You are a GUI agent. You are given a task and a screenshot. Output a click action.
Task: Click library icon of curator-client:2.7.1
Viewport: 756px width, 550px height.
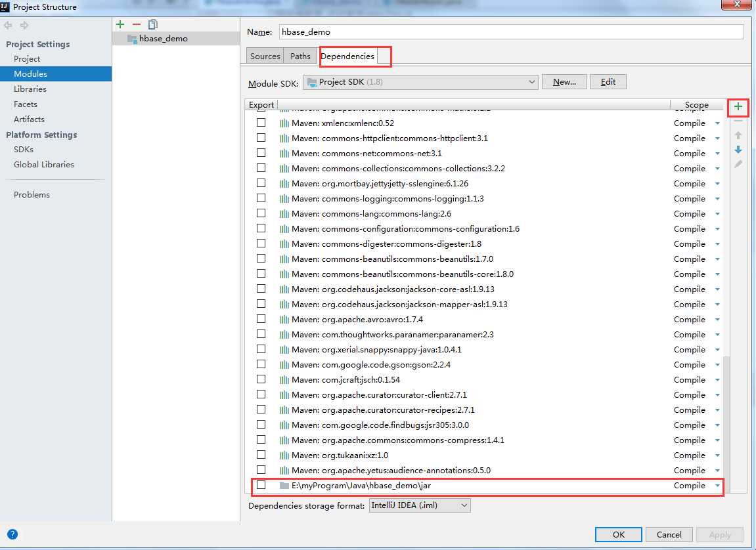tap(284, 395)
